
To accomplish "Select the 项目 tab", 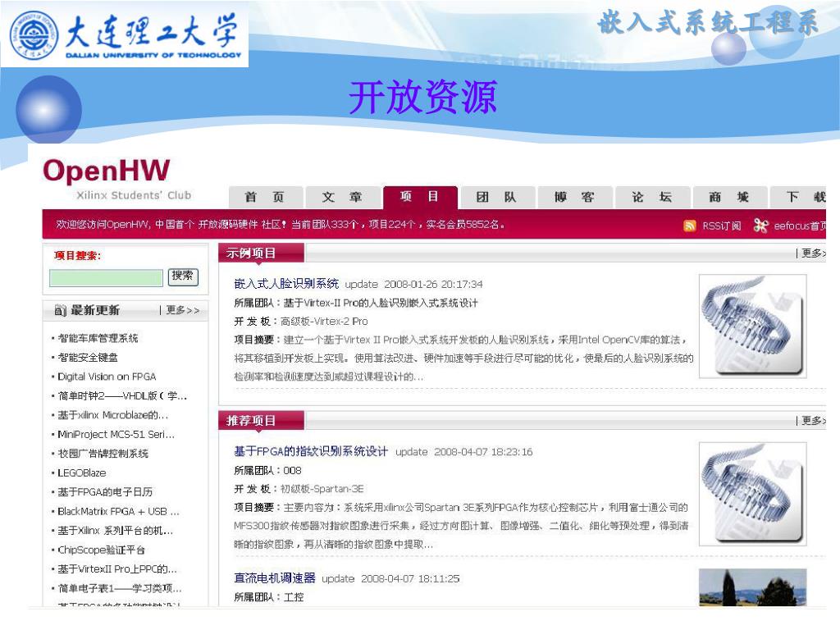I will tap(420, 197).
